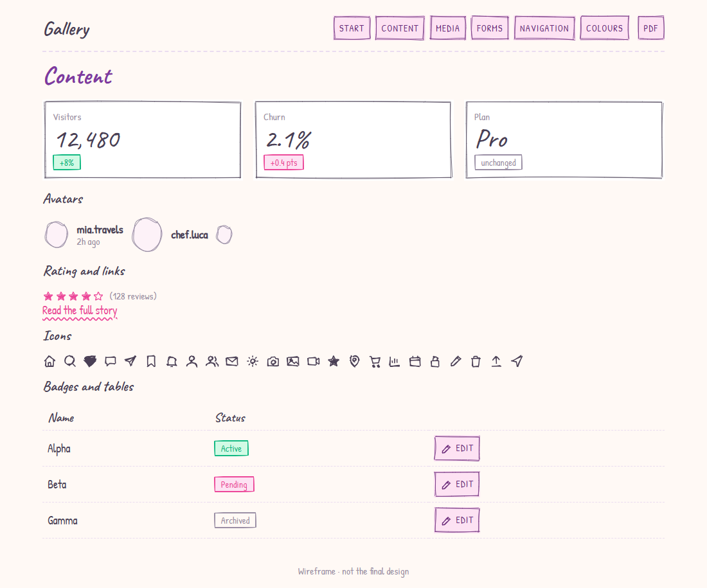Click the mia.travels username
The height and width of the screenshot is (588, 707).
click(x=100, y=230)
